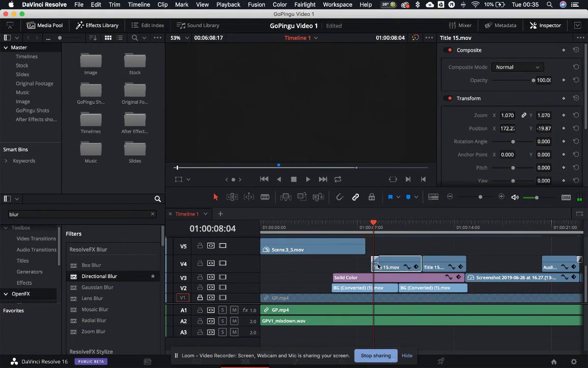This screenshot has width=588, height=368.
Task: Click the blue Marker icon
Action: point(408,197)
